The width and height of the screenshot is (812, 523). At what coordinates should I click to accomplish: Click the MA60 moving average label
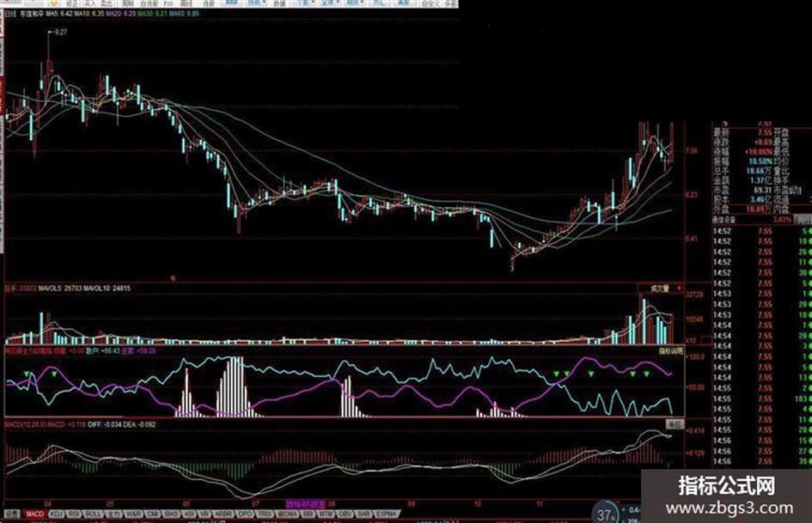(184, 14)
